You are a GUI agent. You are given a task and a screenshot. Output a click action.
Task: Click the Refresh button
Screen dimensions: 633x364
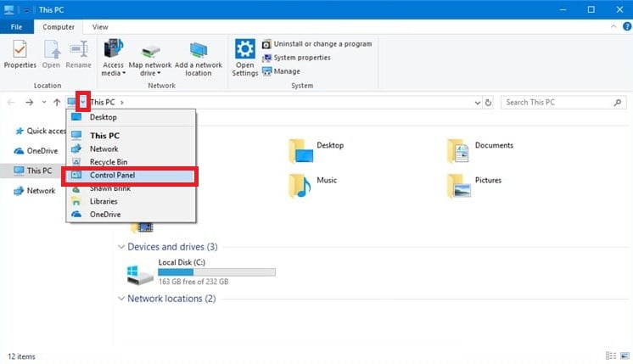(488, 103)
